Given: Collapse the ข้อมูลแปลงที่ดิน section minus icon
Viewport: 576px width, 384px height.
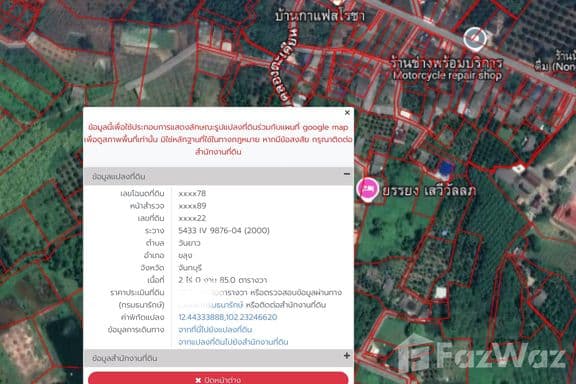Looking at the screenshot, I should coord(346,174).
